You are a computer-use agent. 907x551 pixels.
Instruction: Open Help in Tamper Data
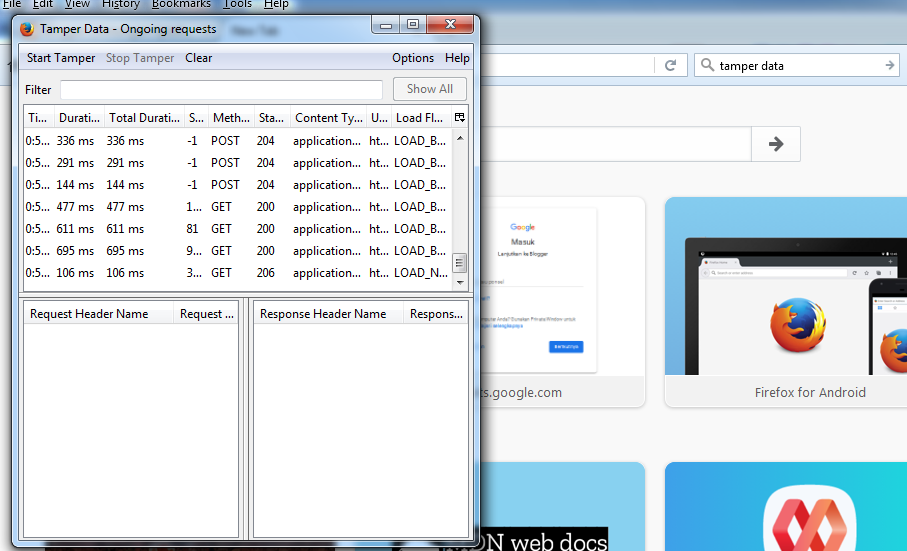pos(457,58)
